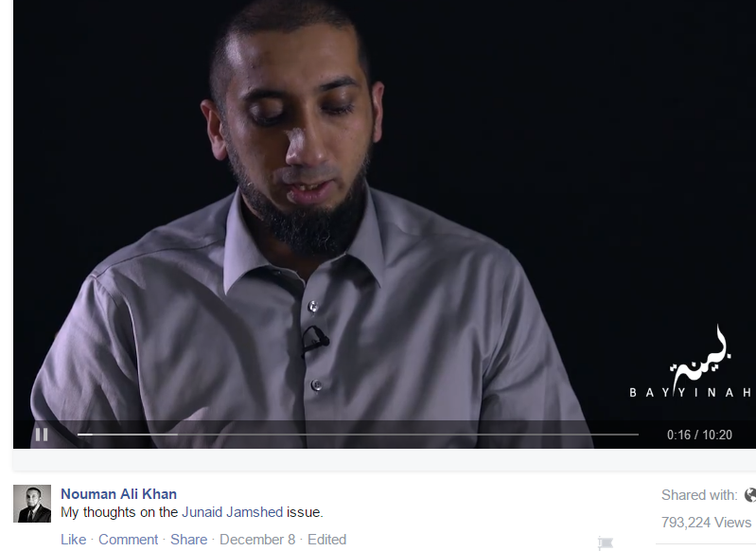Open the December 8 timestamp link

[257, 539]
